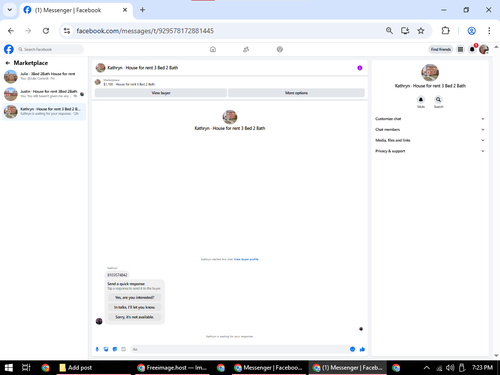Open the Groups icon in top bar
The image size is (500, 375).
pyautogui.click(x=280, y=49)
